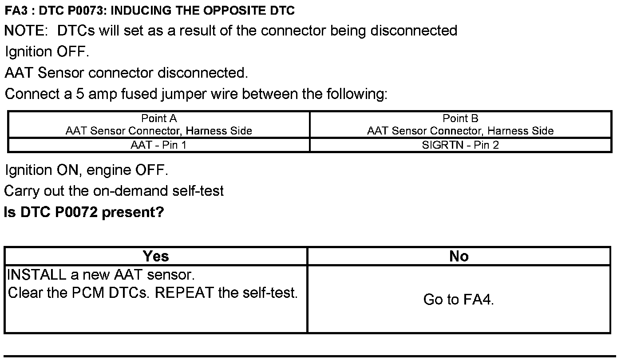The width and height of the screenshot is (625, 364).
Task: Select the 'No' column header
Action: tap(459, 256)
